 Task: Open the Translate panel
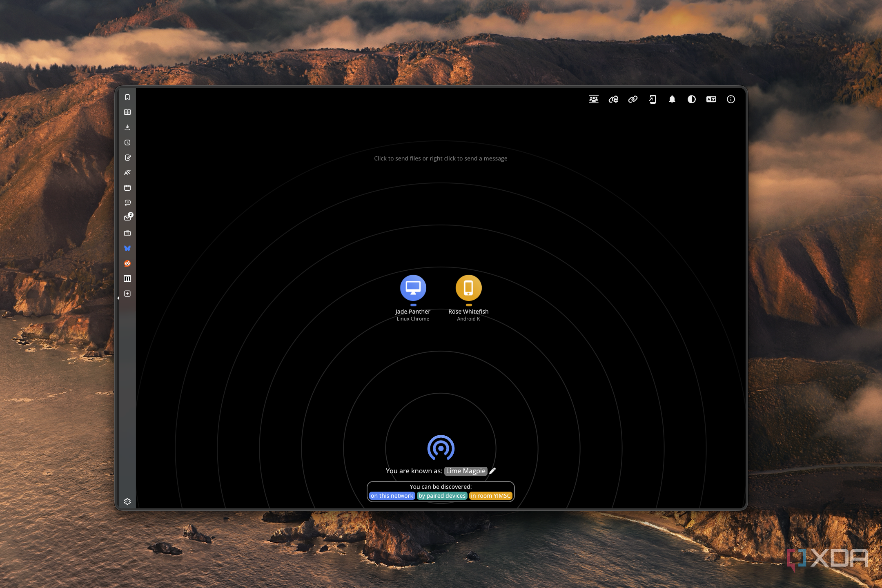(x=127, y=173)
